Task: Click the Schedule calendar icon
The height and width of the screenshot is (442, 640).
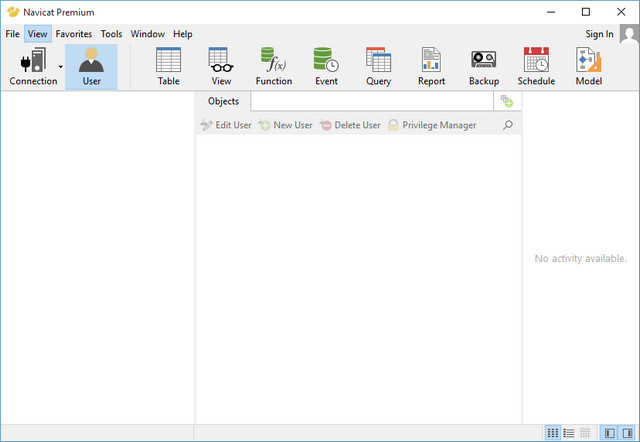Action: (536, 66)
